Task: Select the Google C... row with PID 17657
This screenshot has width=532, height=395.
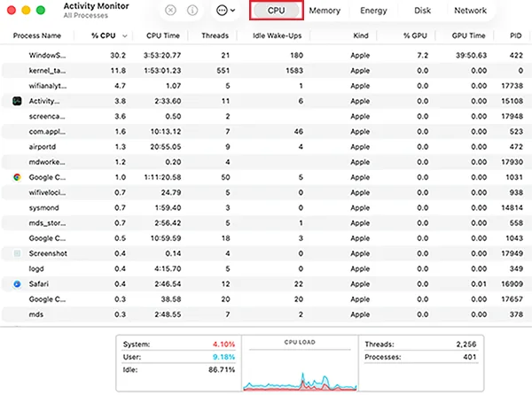Action: tap(266, 299)
